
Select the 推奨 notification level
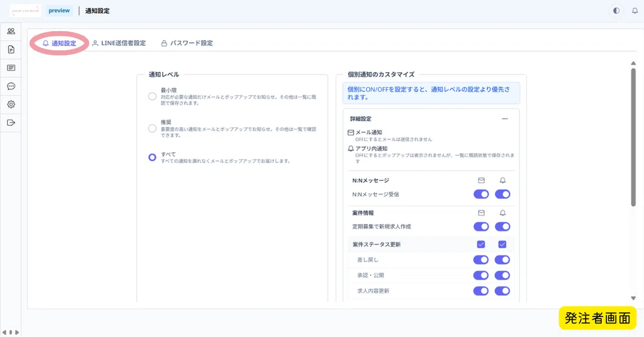tap(152, 128)
